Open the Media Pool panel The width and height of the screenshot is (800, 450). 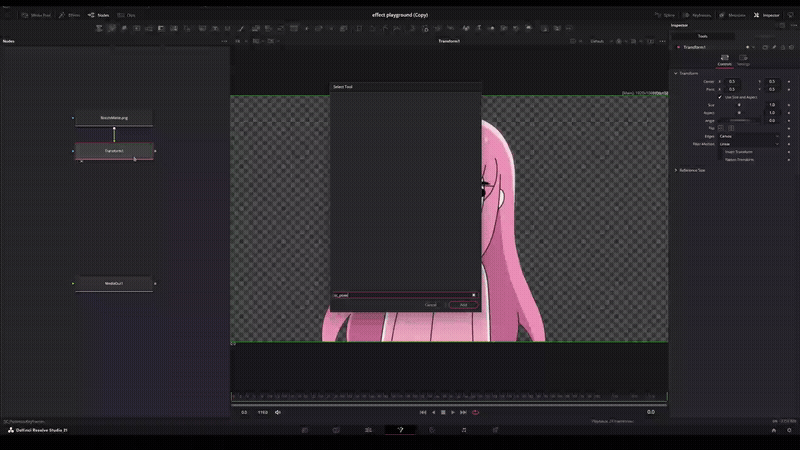click(36, 15)
